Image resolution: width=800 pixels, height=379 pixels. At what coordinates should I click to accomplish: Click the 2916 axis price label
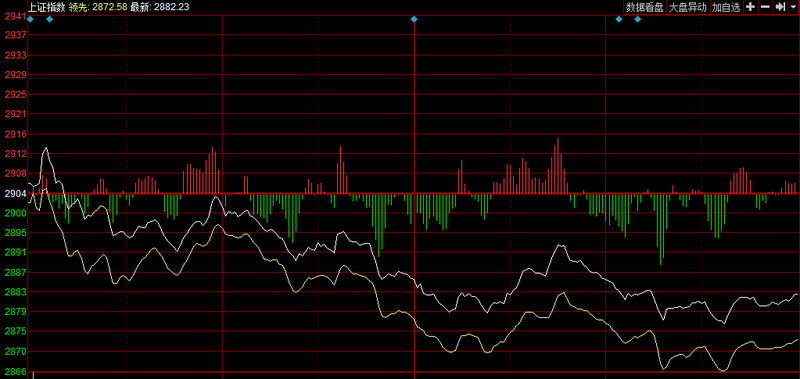[x=14, y=134]
